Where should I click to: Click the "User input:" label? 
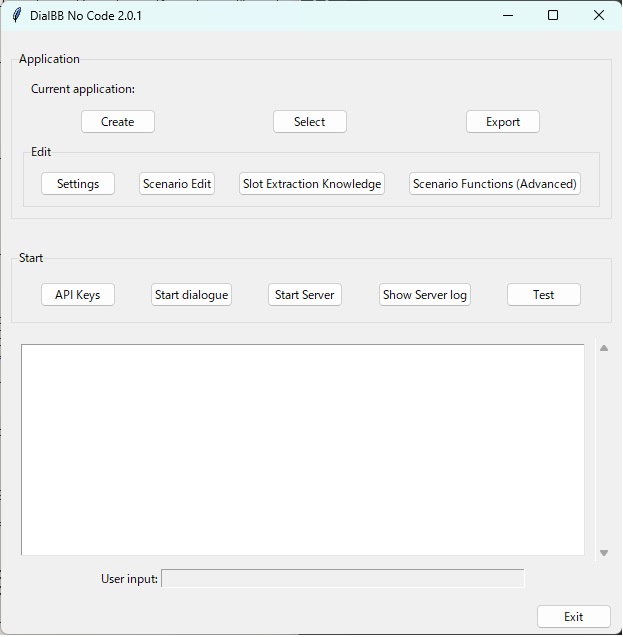130,578
